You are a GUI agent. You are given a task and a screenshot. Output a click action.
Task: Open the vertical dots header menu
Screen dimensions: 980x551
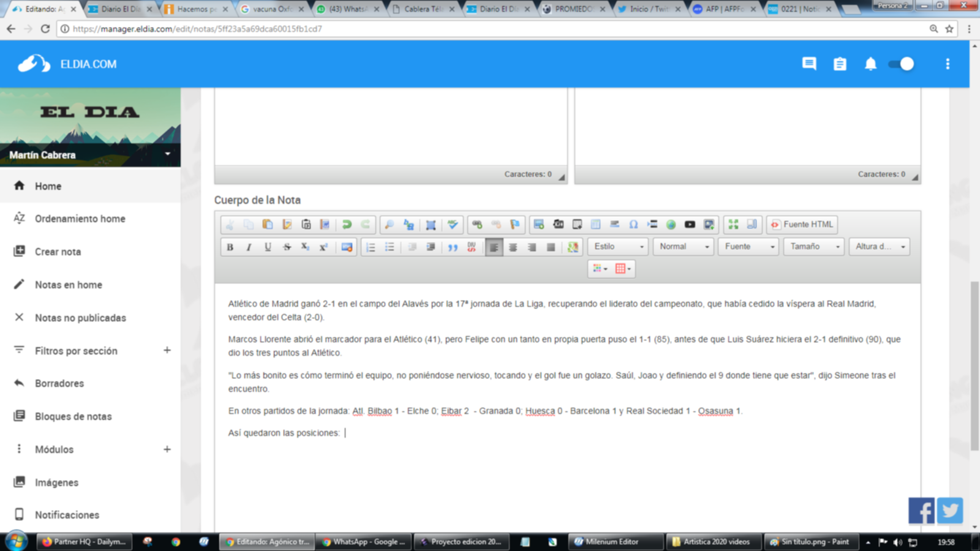click(948, 64)
